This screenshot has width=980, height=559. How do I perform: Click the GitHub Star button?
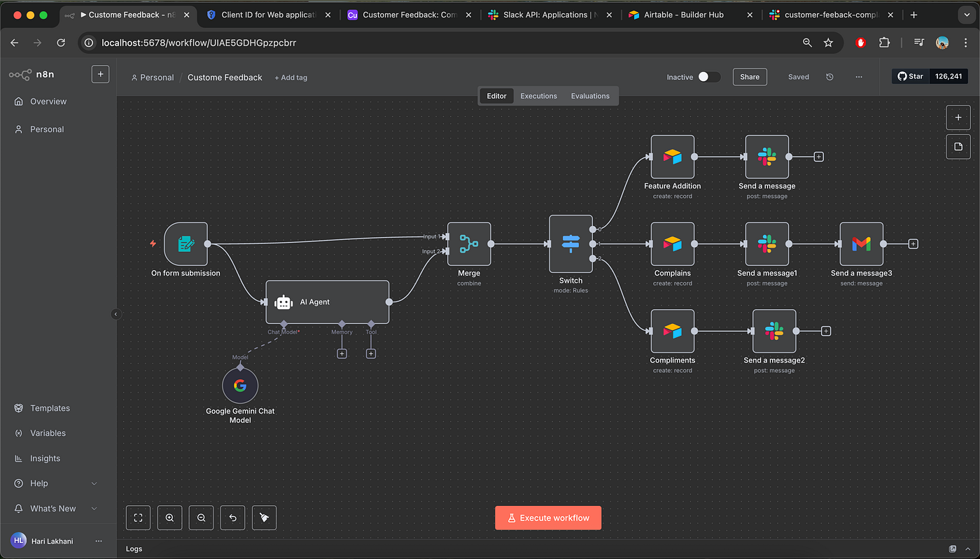tap(910, 76)
